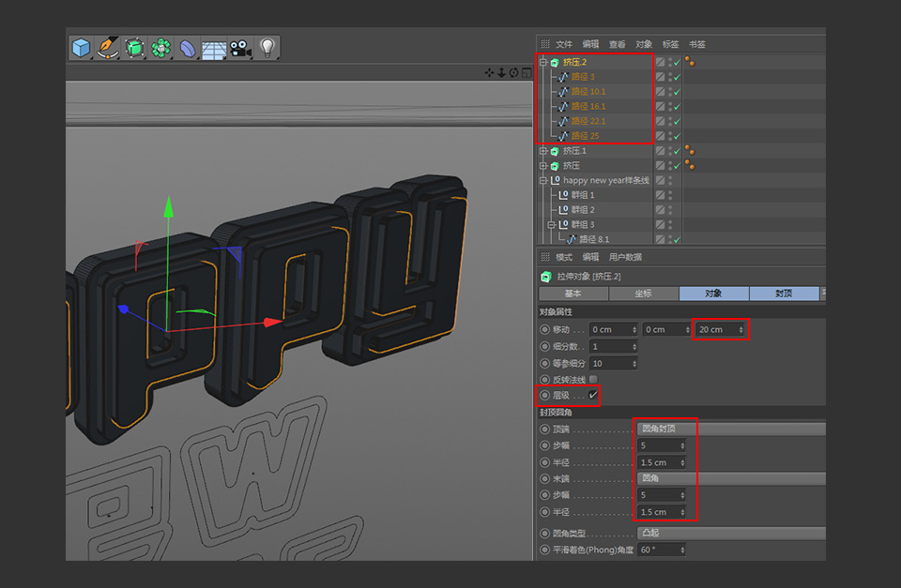The image size is (901, 588).
Task: Click the 细分数 value field
Action: 614,347
